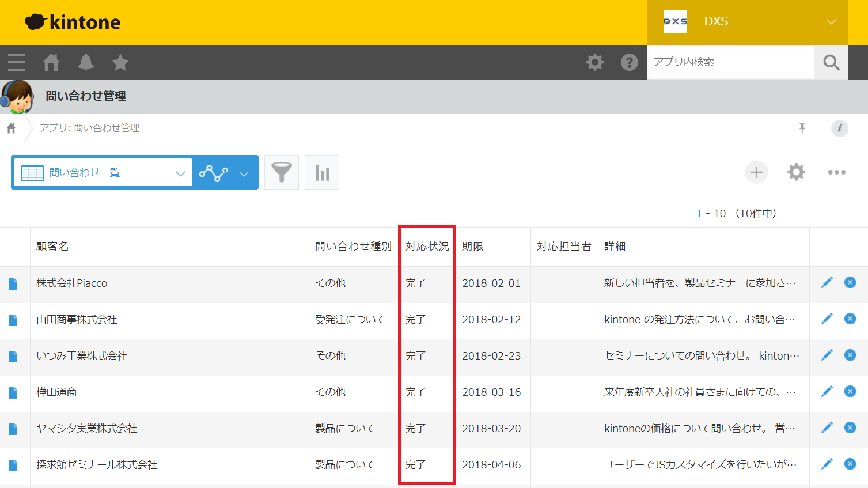
Task: Open the filter funnel icon
Action: (282, 172)
